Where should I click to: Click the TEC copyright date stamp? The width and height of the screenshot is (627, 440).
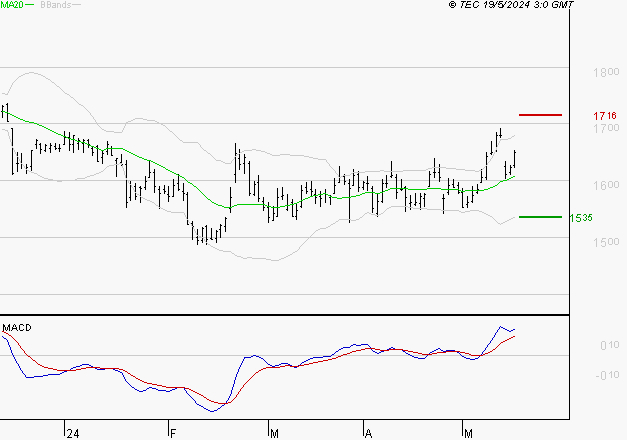511,4
